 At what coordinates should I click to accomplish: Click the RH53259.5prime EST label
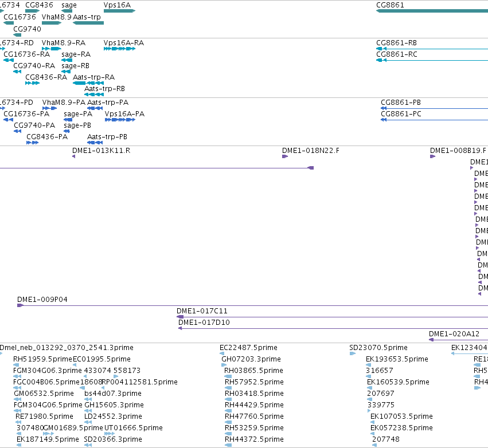[x=254, y=428]
